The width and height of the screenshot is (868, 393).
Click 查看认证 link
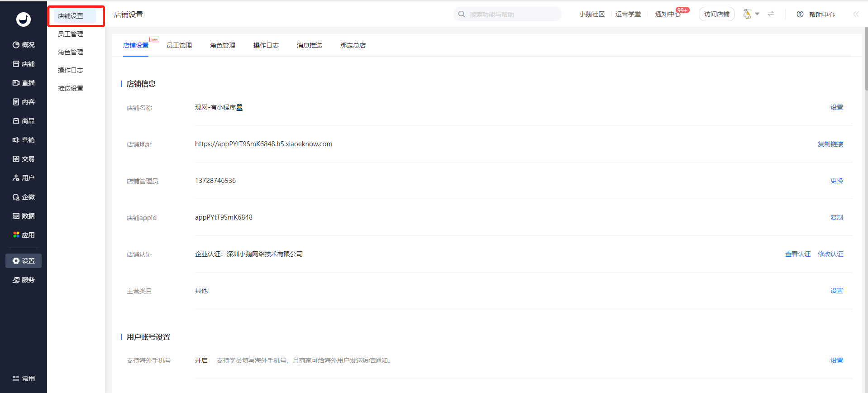(x=798, y=254)
